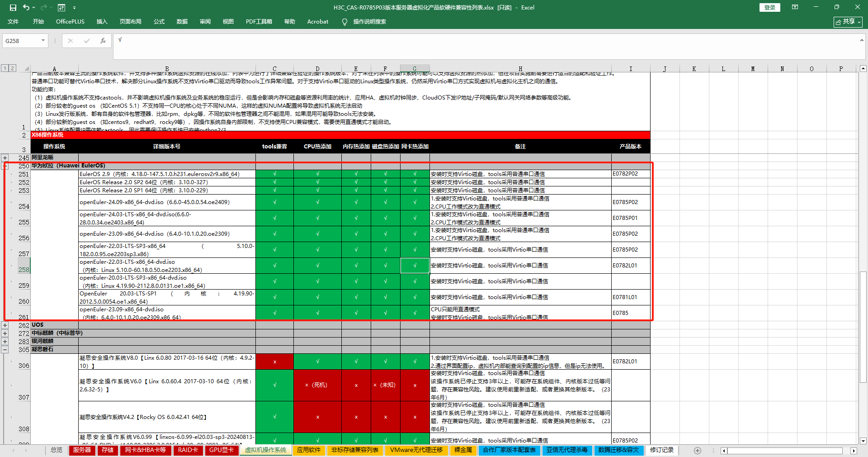Open Ribbon Display Options icon
This screenshot has height=457, width=868.
click(795, 7)
